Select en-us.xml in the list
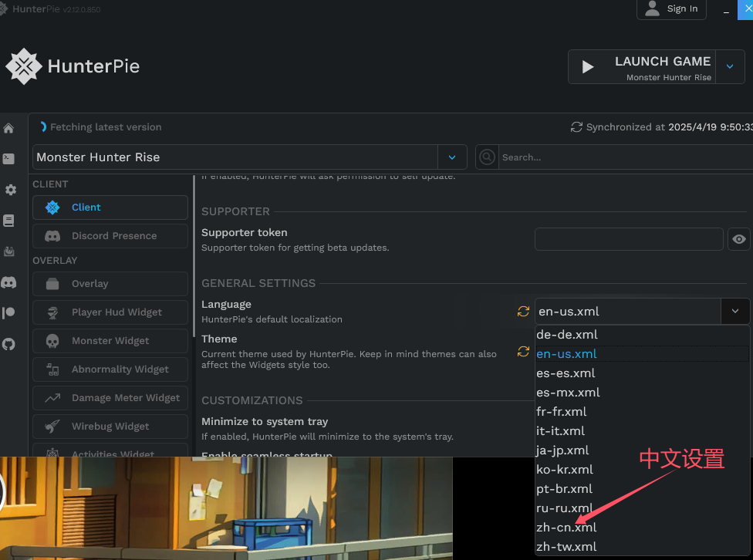This screenshot has height=560, width=753. 642,354
